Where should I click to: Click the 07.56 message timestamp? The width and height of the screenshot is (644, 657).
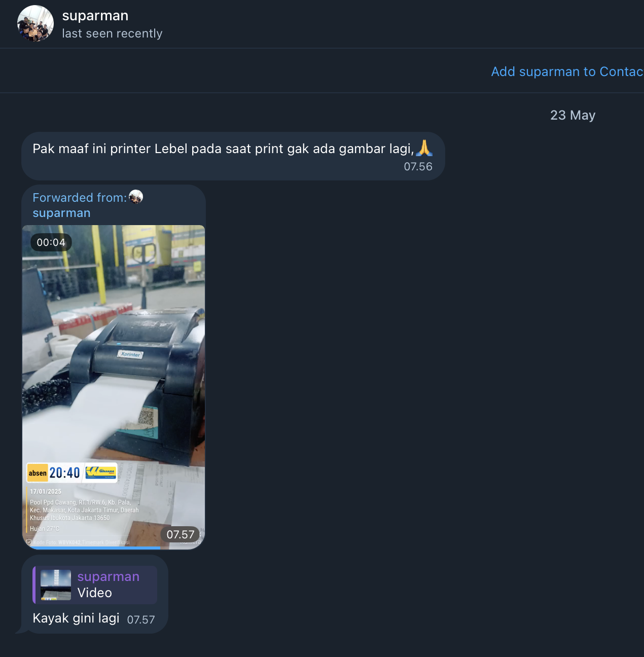coord(418,166)
